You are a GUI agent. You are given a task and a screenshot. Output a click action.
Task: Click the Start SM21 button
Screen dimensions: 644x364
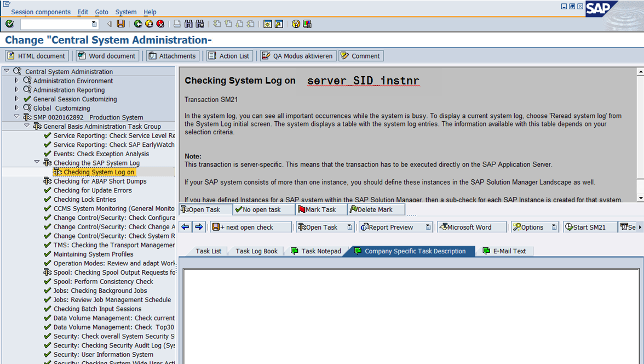[590, 227]
